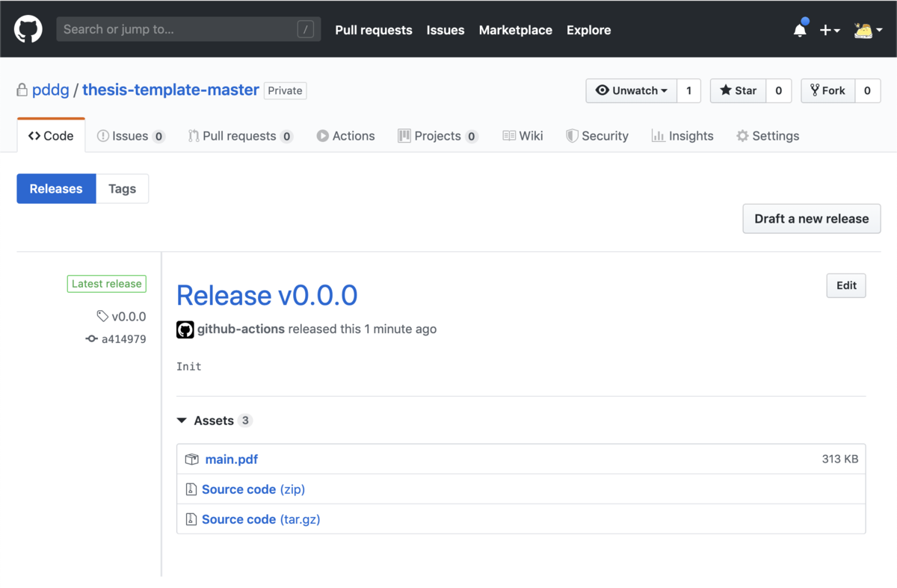Image resolution: width=897 pixels, height=588 pixels.
Task: Open the Unwatch dropdown
Action: coord(632,90)
